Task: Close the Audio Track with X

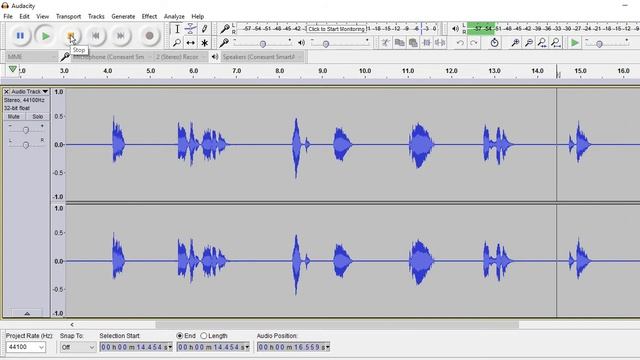Action: [6, 91]
